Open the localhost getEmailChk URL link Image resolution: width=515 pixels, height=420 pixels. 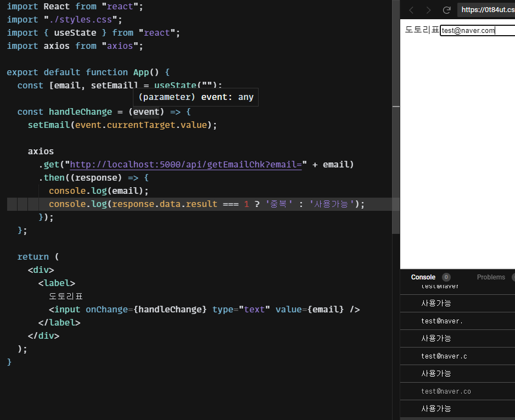tap(186, 165)
